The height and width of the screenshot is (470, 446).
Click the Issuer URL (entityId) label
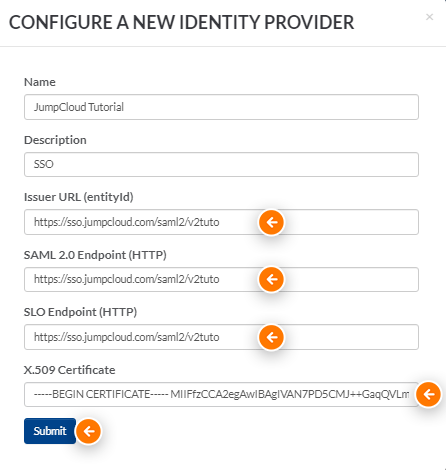(x=79, y=197)
